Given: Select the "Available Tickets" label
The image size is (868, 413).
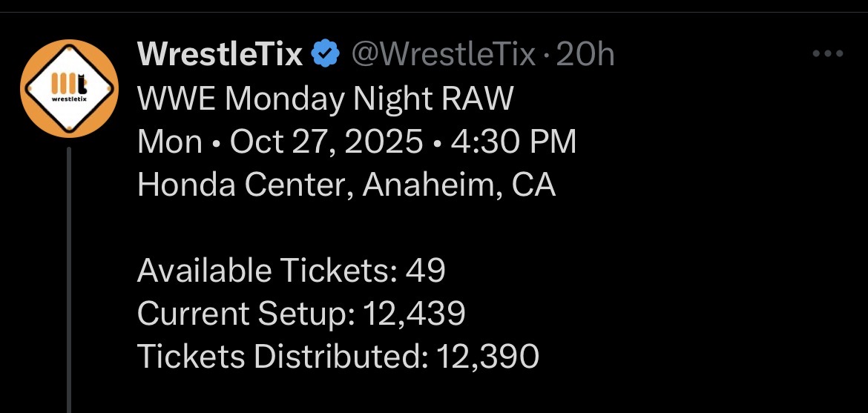Looking at the screenshot, I should pyautogui.click(x=266, y=271).
